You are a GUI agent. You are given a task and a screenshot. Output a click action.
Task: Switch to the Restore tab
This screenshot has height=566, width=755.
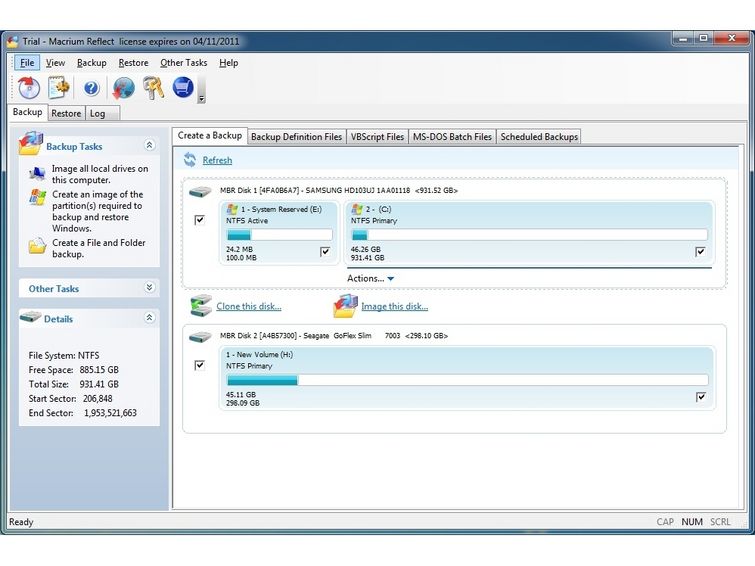(x=66, y=113)
